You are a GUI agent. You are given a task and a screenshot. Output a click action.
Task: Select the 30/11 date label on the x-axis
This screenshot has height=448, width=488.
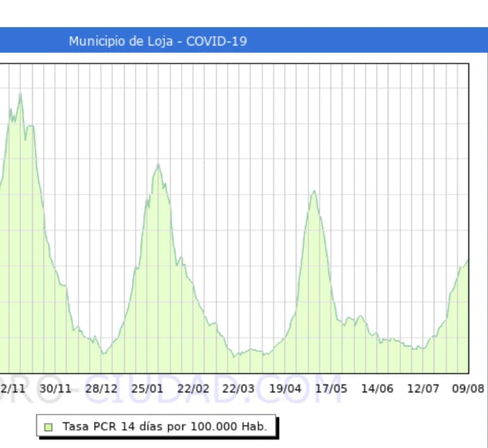(x=55, y=388)
